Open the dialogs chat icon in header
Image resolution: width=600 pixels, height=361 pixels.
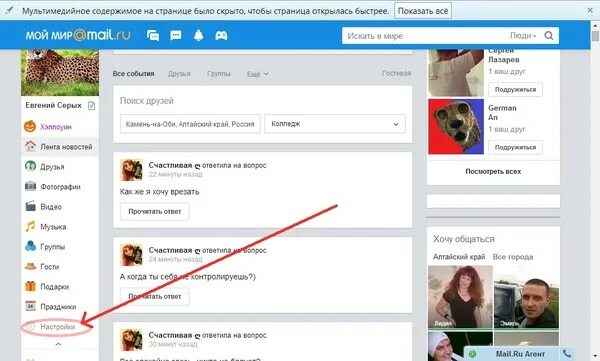click(153, 36)
